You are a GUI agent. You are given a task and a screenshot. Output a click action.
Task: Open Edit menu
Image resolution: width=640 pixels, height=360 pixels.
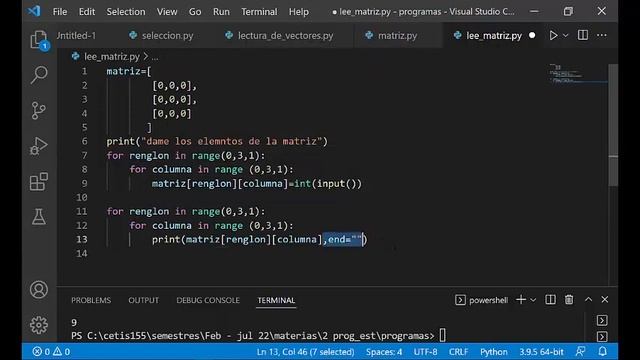(87, 12)
